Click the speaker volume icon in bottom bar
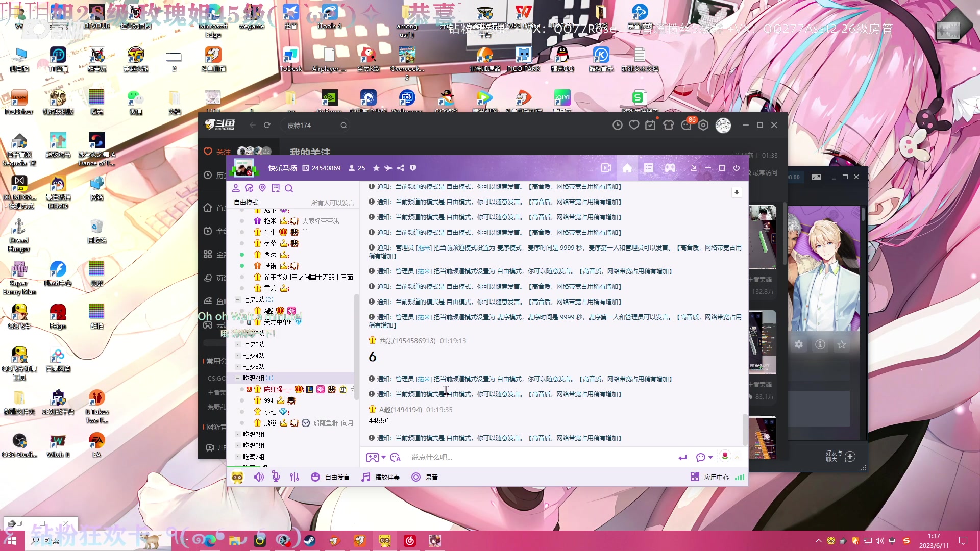980x551 pixels. pos(259,477)
